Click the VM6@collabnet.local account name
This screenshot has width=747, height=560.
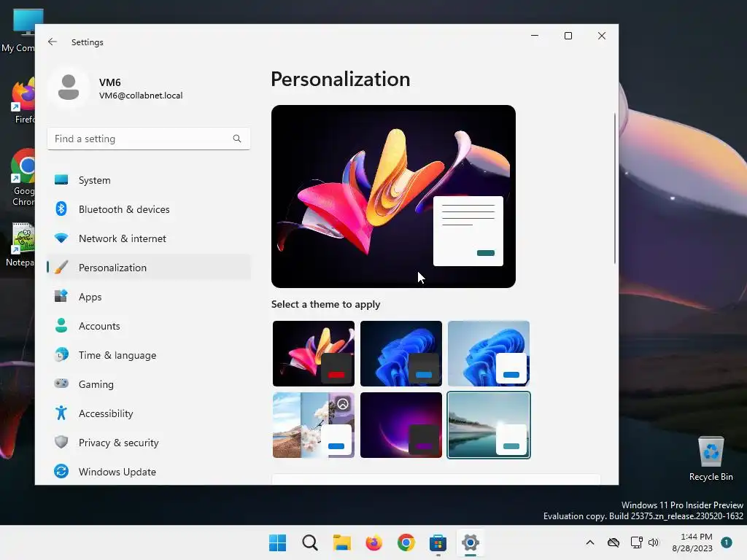[x=141, y=96]
